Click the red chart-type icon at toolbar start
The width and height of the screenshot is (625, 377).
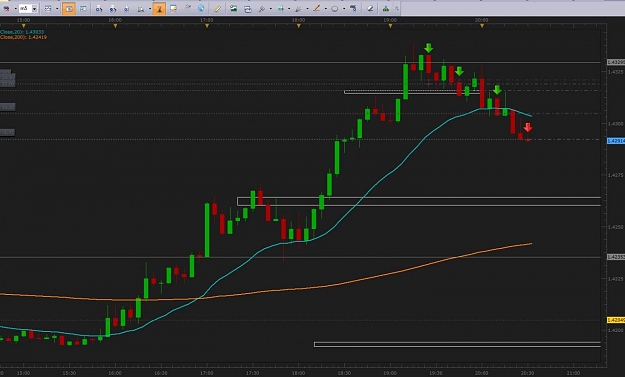[6, 8]
